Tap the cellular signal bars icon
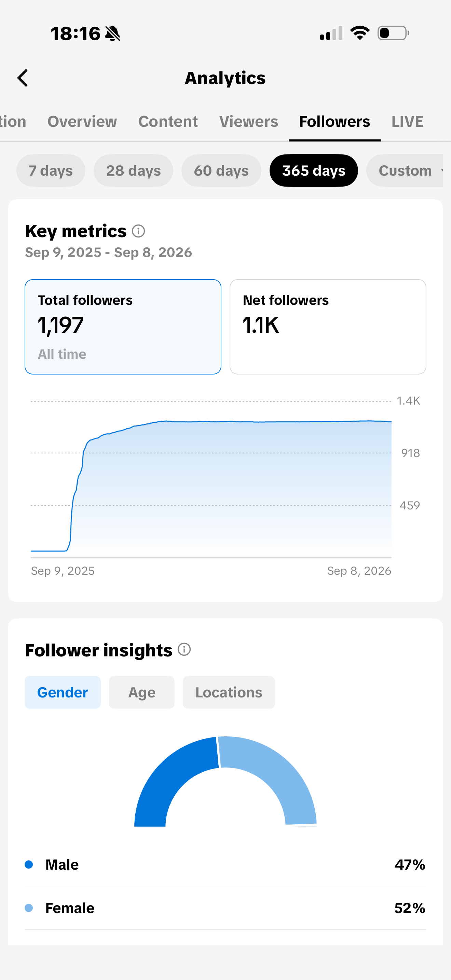Screen dimensions: 451x980 click(x=331, y=33)
